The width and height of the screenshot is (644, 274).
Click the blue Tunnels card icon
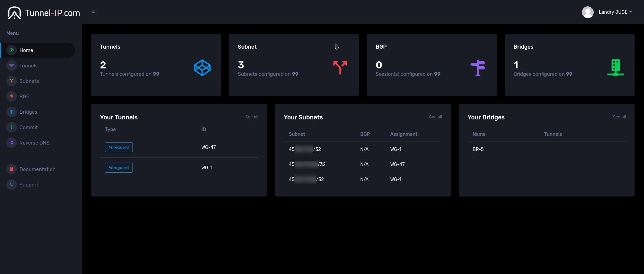[202, 68]
